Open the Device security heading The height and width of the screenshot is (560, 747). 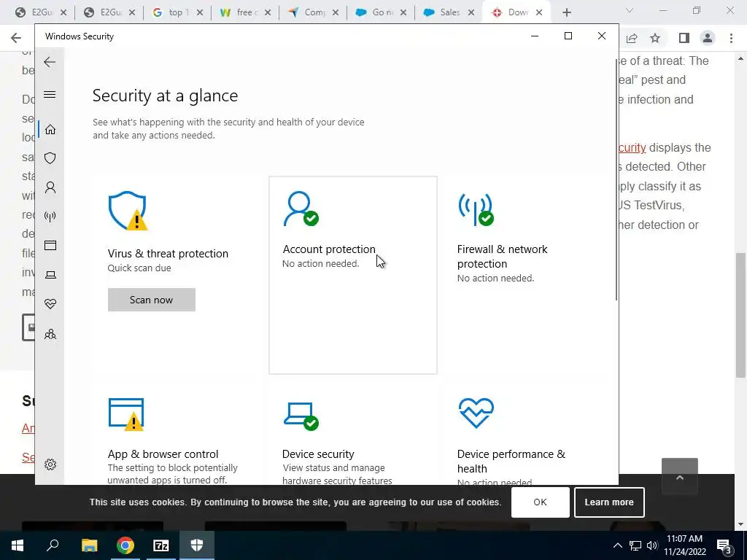[318, 454]
